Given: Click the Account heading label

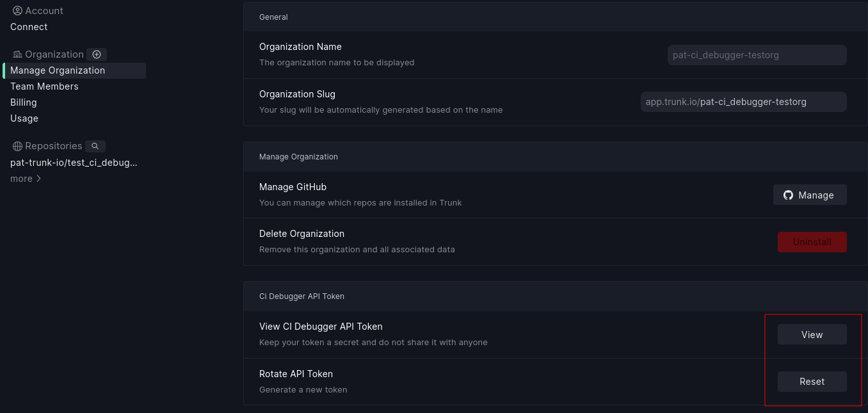Looking at the screenshot, I should coord(44,11).
